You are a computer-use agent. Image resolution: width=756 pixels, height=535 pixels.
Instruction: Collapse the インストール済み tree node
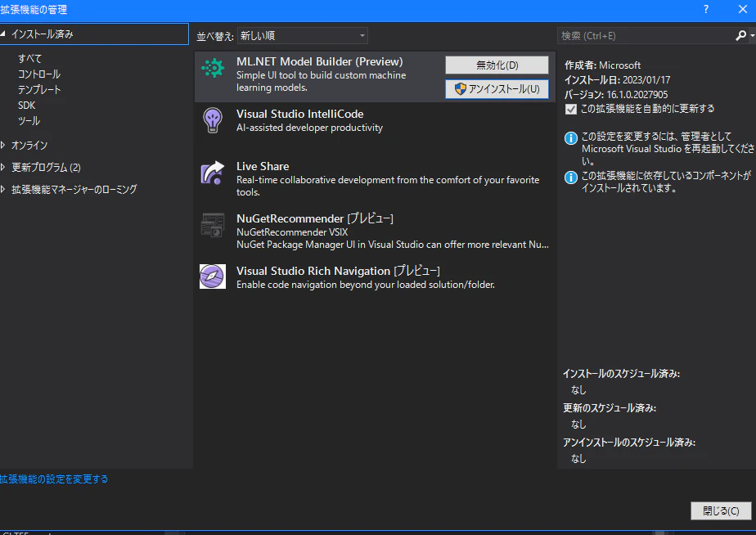coord(3,34)
